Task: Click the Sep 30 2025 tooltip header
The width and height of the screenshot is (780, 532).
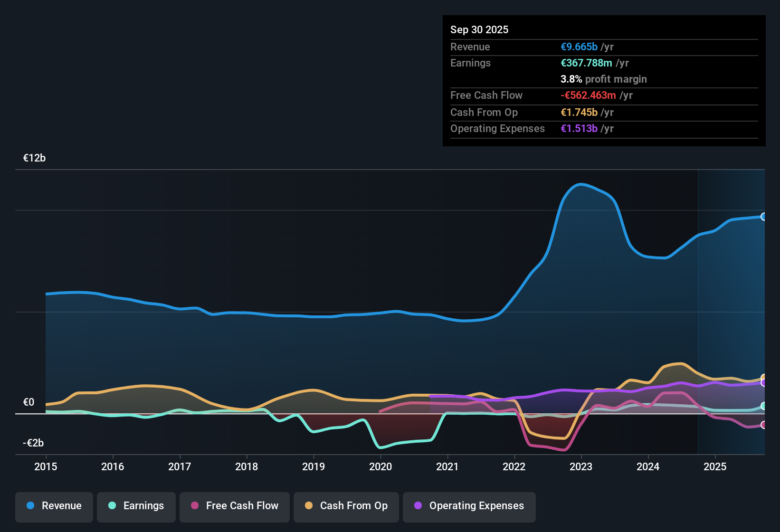Action: tap(479, 29)
